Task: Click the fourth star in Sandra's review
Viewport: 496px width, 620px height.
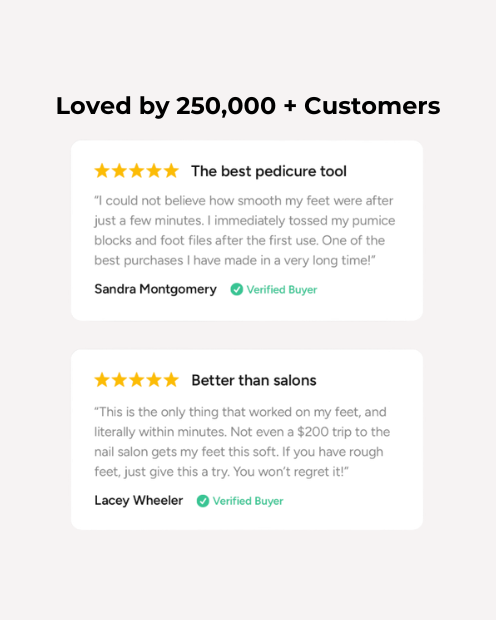Action: (x=154, y=171)
